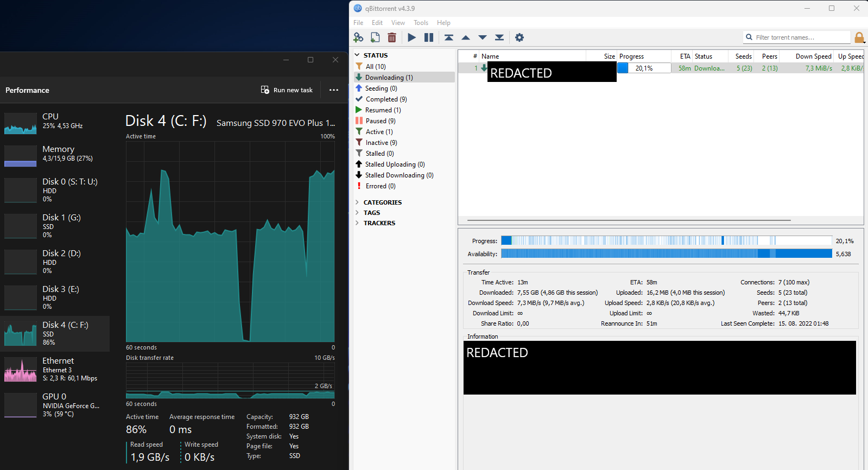Click Run new task in Task Manager
868x470 pixels.
[x=287, y=90]
